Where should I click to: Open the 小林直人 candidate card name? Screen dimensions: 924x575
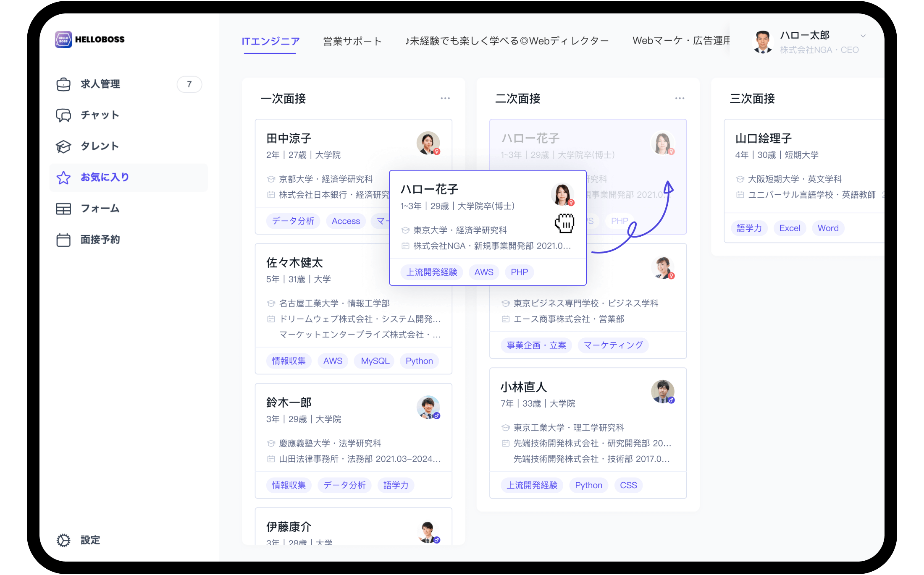tap(523, 387)
